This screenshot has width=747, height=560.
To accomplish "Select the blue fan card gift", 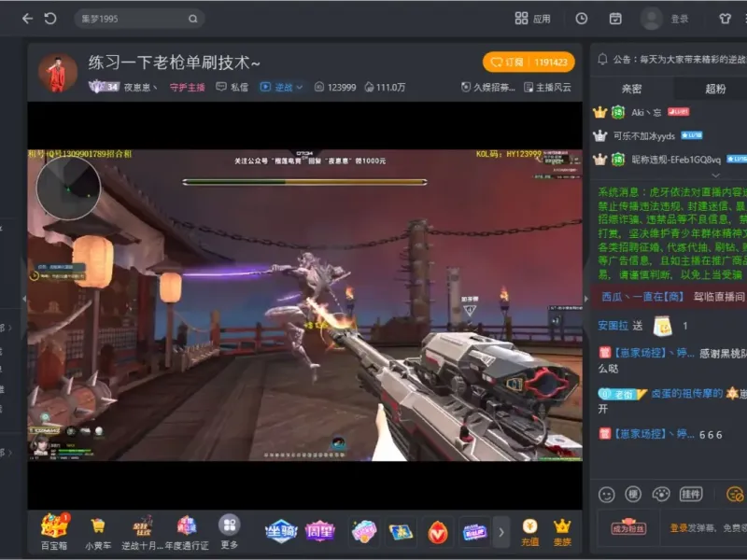I will point(474,531).
